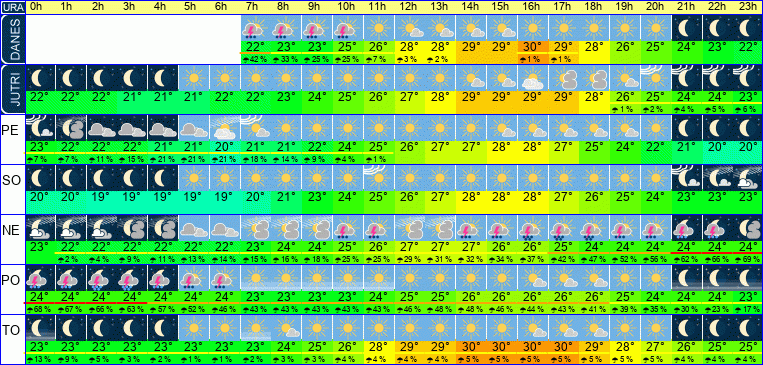Image resolution: width=763 pixels, height=365 pixels.
Task: Select the JUTRI 20h windy icon
Action: click(655, 77)
